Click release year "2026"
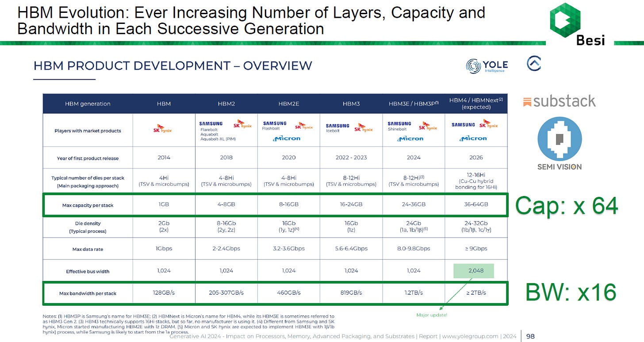The image size is (644, 342). coord(476,158)
